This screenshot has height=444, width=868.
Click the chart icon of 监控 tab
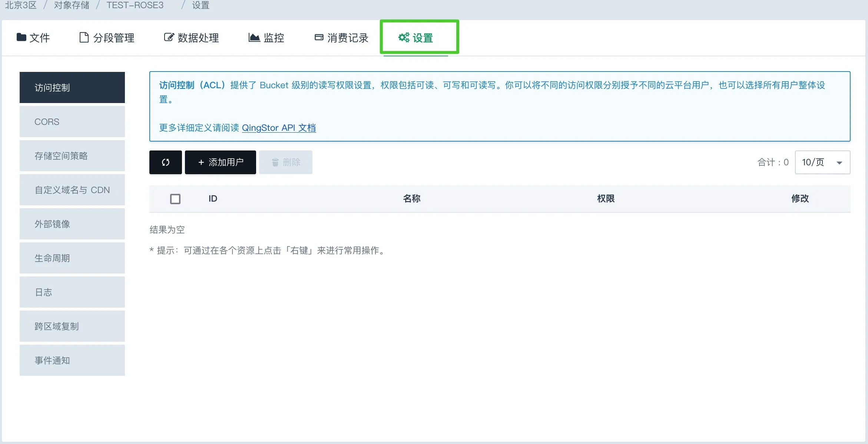pyautogui.click(x=254, y=37)
